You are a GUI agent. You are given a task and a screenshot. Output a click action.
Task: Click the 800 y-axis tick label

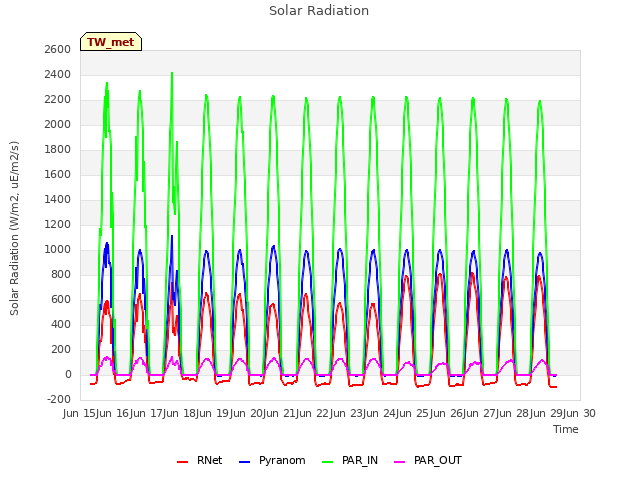tap(61, 274)
